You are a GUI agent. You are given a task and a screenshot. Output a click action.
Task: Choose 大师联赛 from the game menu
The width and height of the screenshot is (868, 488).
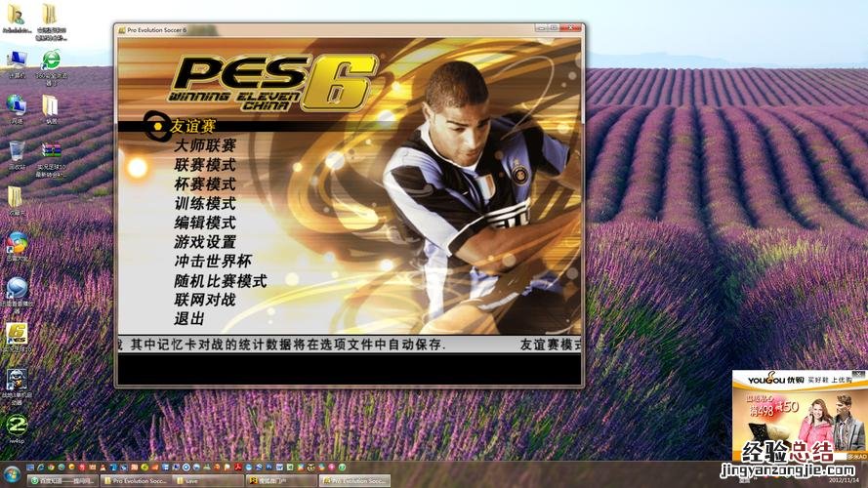pyautogui.click(x=205, y=145)
